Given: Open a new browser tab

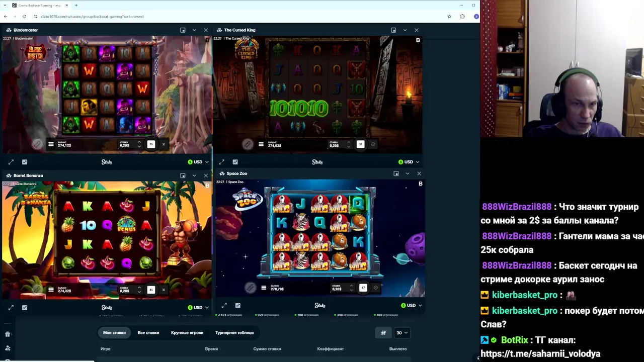Looking at the screenshot, I should point(76,6).
